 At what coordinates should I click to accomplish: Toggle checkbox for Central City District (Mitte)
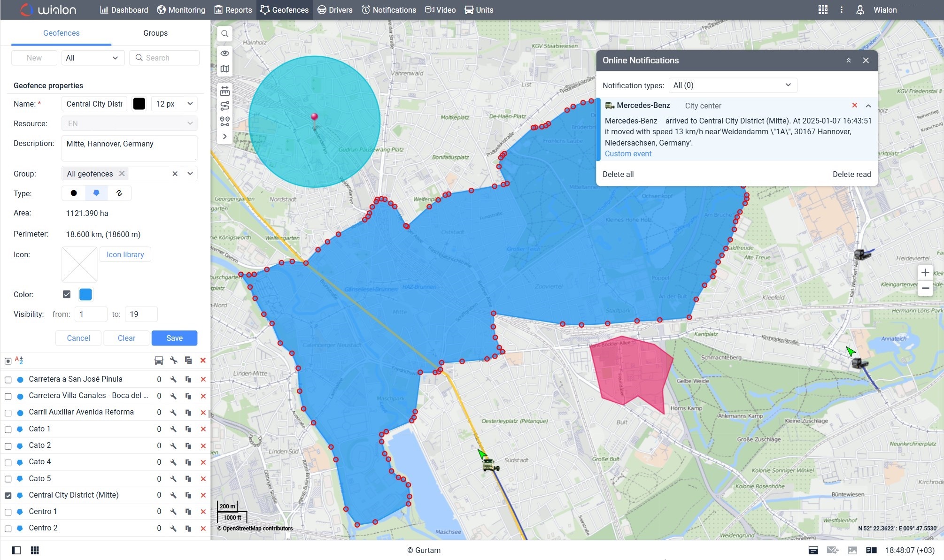pyautogui.click(x=8, y=495)
